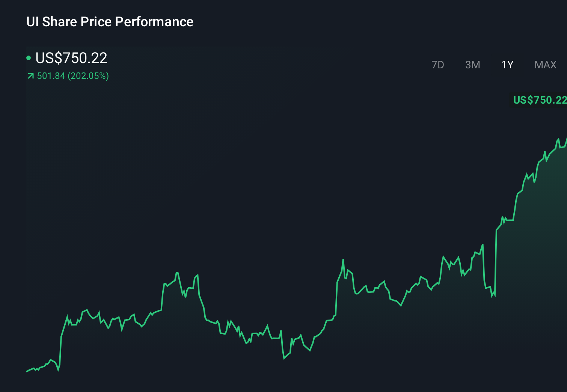Click the 501.84 (202.05%) change text

pos(73,76)
